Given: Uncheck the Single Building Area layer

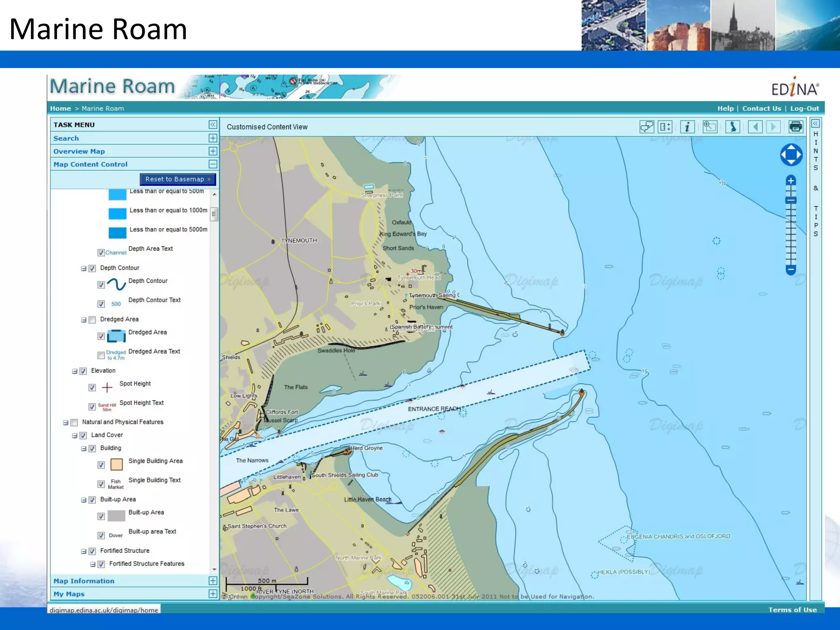Looking at the screenshot, I should click(101, 465).
